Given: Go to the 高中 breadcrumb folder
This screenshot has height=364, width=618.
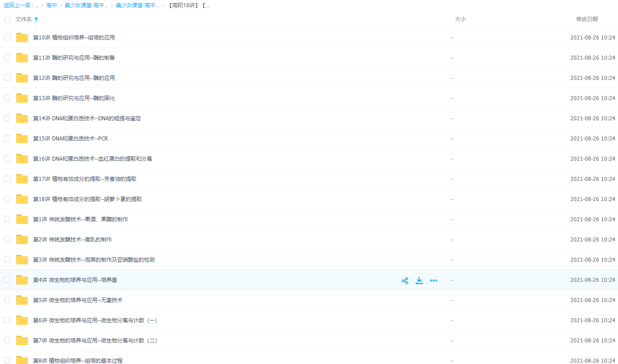Looking at the screenshot, I should [x=52, y=6].
